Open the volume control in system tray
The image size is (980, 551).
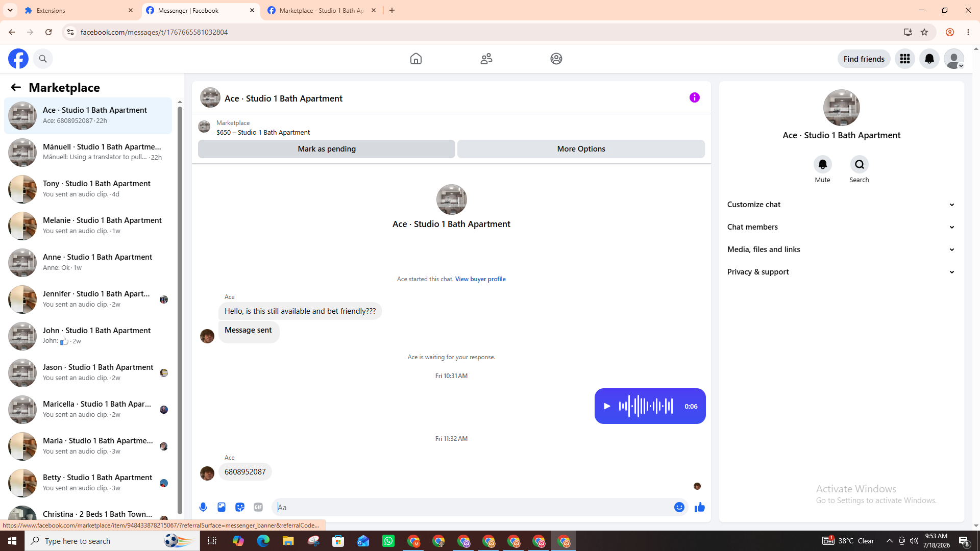(914, 541)
